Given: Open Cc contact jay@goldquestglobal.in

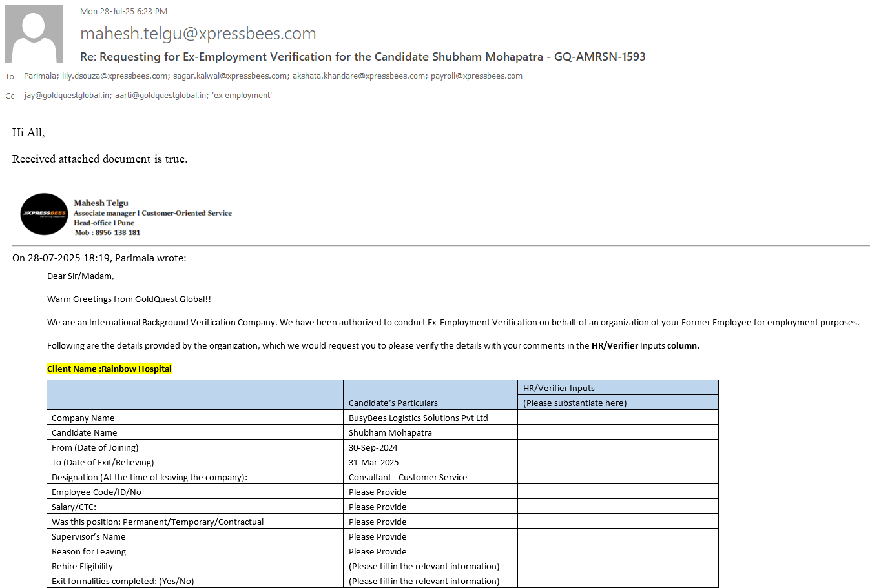Looking at the screenshot, I should (67, 96).
